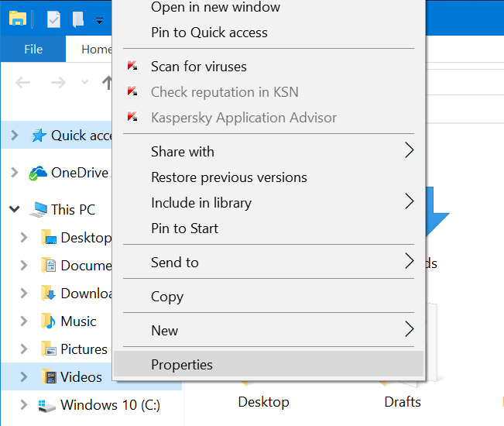Screen dimensions: 504x426
Task: Select the Videos folder icon in tree
Action: point(49,376)
